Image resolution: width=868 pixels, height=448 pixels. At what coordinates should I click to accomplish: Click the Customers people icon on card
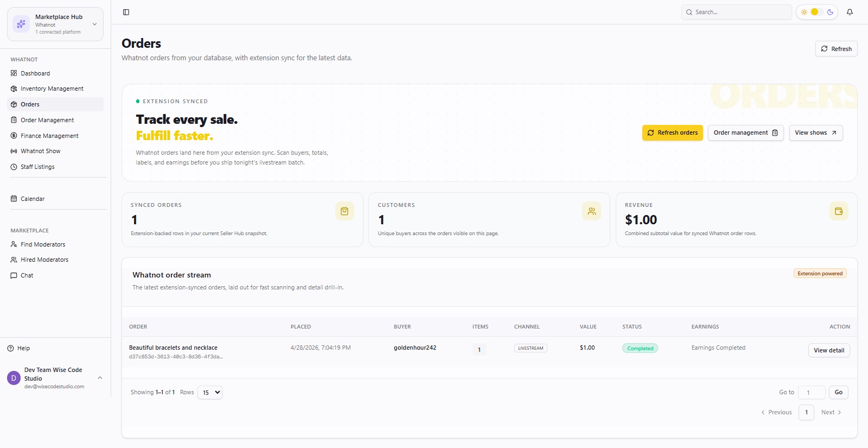[x=591, y=211]
